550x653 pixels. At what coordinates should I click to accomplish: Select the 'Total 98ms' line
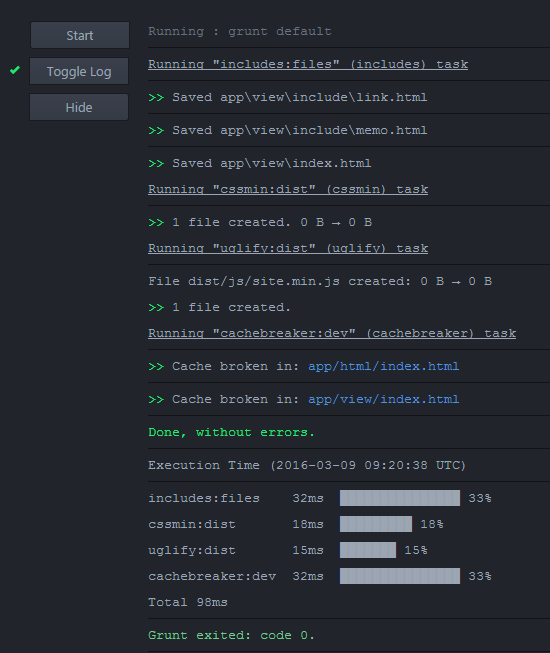[188, 602]
